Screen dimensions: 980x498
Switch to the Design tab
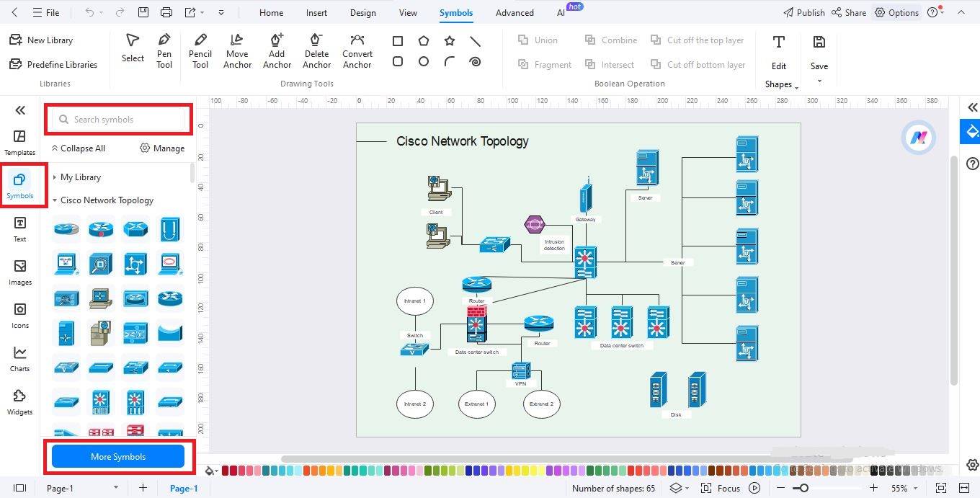[362, 12]
